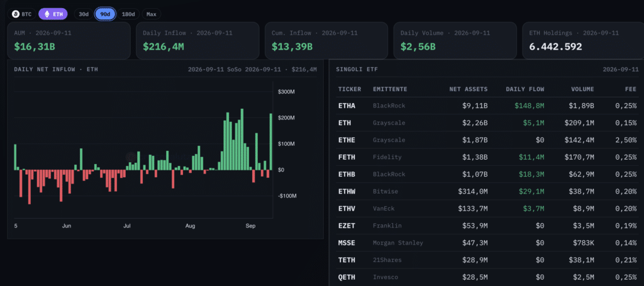The height and width of the screenshot is (286, 644).
Task: Click the -$100M y-axis label
Action: point(286,195)
